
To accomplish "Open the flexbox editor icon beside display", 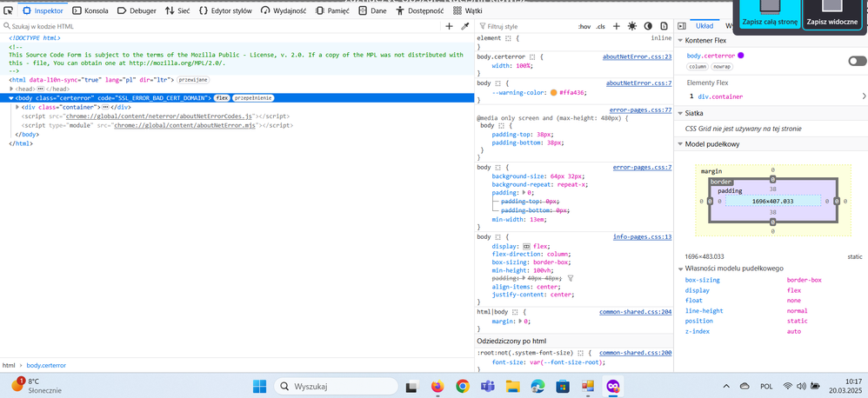I will tap(526, 247).
